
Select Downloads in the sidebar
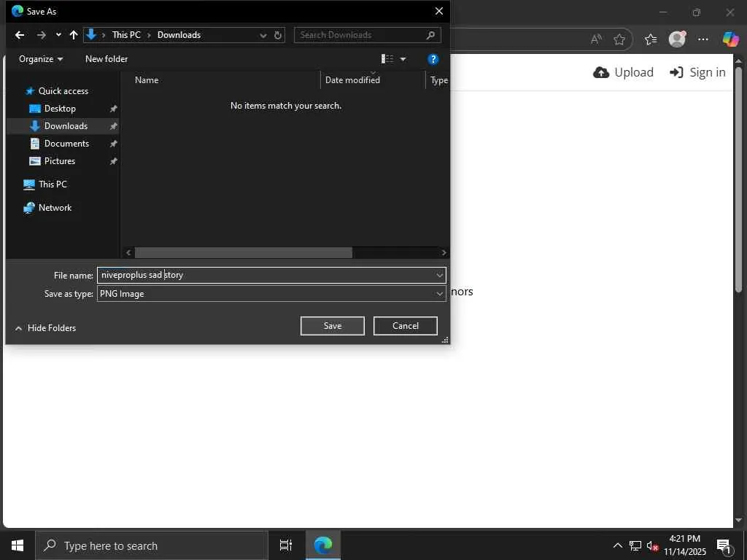coord(66,126)
